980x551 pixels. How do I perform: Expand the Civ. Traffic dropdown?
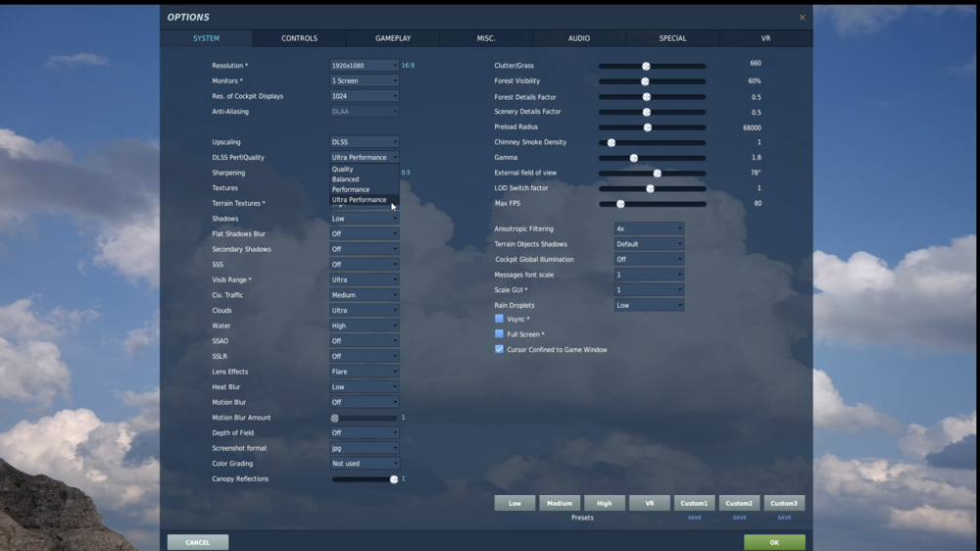coord(365,295)
